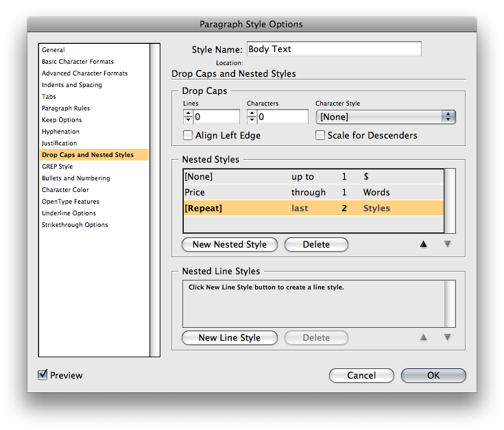
Task: Click the Nested Line Styles down arrow
Action: click(x=447, y=337)
